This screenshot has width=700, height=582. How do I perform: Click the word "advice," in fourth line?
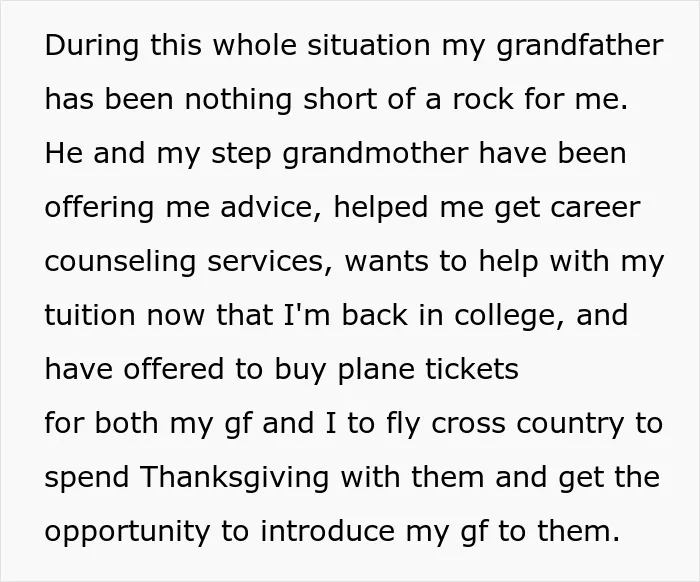(x=271, y=208)
